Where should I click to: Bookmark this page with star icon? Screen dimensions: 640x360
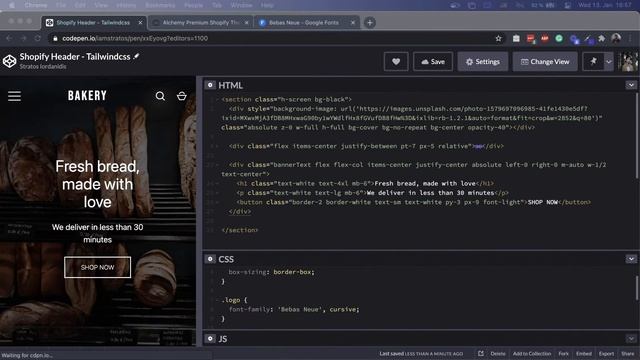(498, 38)
